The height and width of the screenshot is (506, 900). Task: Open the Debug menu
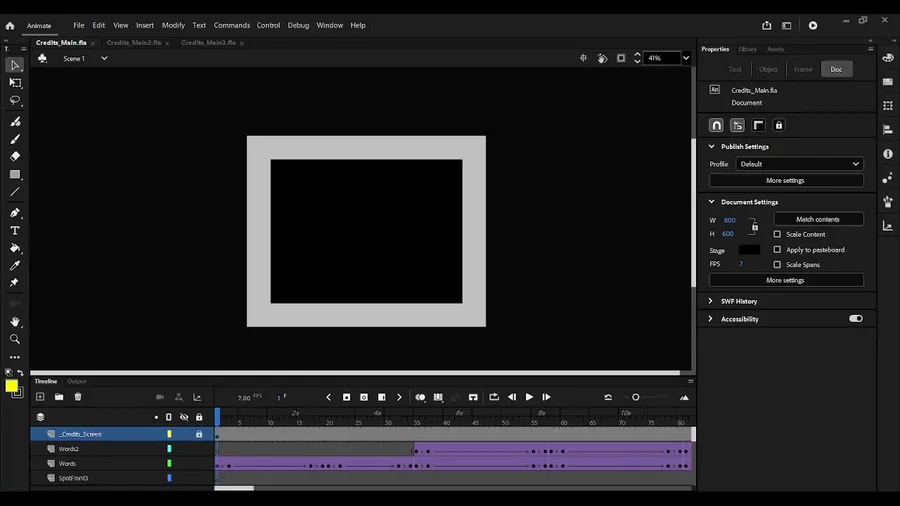point(298,25)
